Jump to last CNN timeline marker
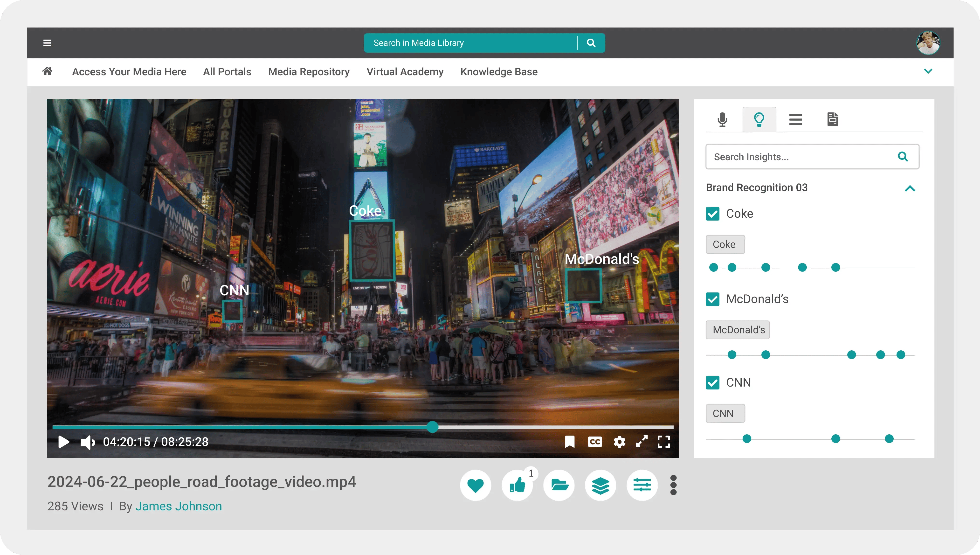 click(x=889, y=439)
